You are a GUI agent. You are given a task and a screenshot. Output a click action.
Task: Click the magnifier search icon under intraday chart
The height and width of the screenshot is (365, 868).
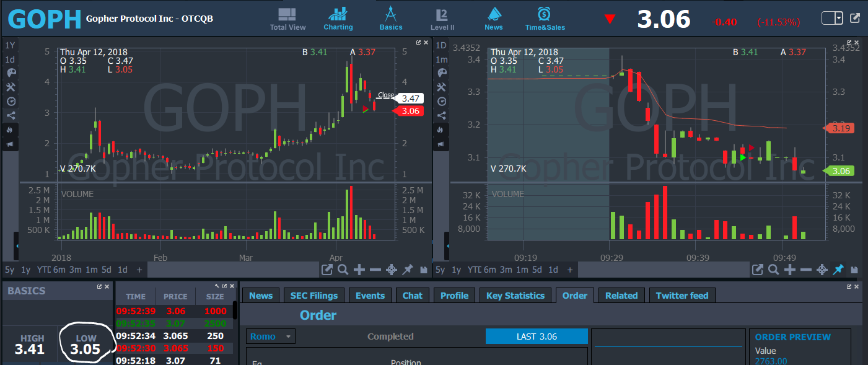point(773,270)
